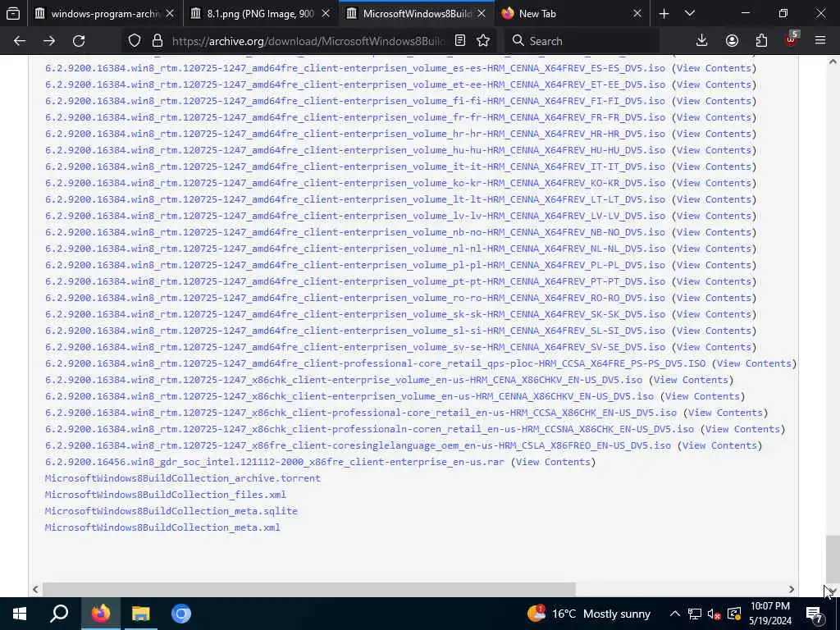Download the fr-fr enterprisen volume ISO
This screenshot has width=840, height=630.
coord(355,117)
